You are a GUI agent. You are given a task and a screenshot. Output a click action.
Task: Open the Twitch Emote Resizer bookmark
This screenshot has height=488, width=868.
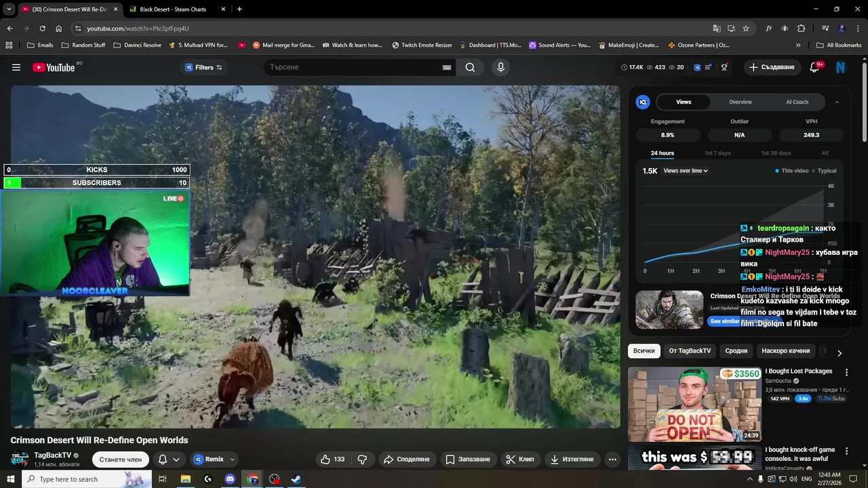[x=422, y=45]
